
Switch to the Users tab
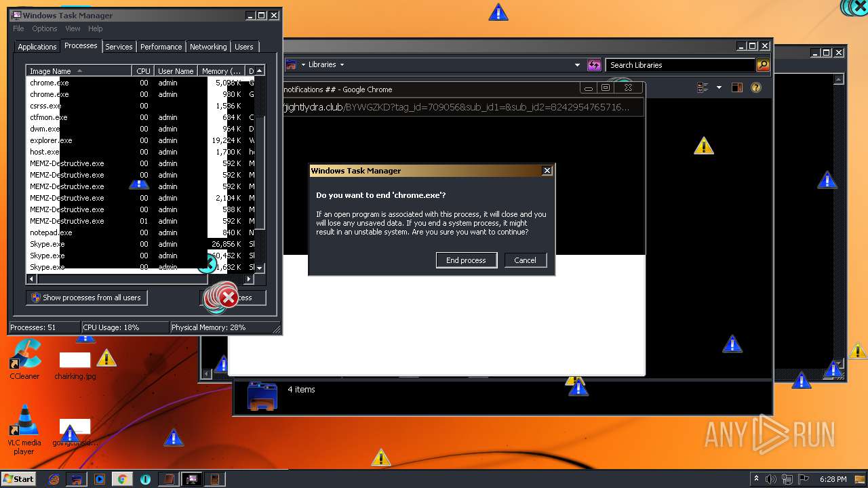tap(244, 47)
